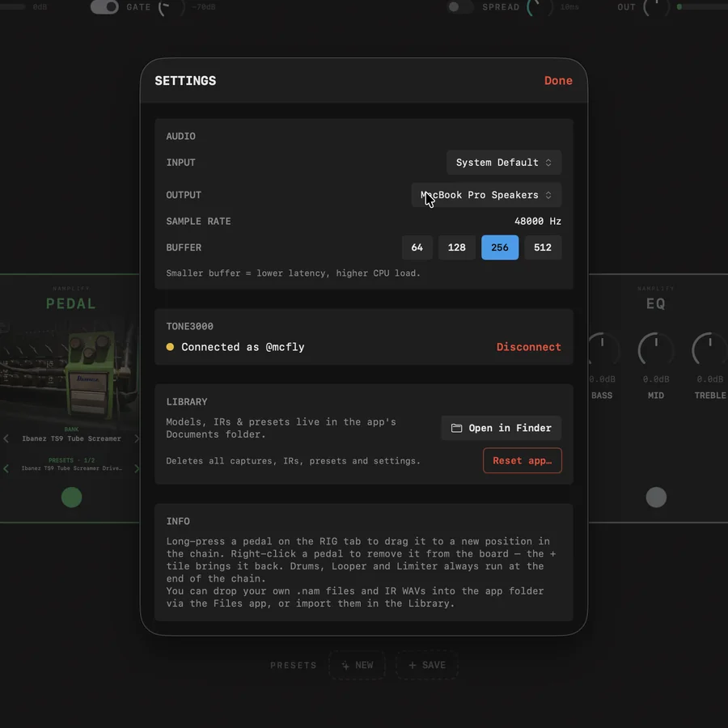Go to next pedal preset

(x=136, y=468)
